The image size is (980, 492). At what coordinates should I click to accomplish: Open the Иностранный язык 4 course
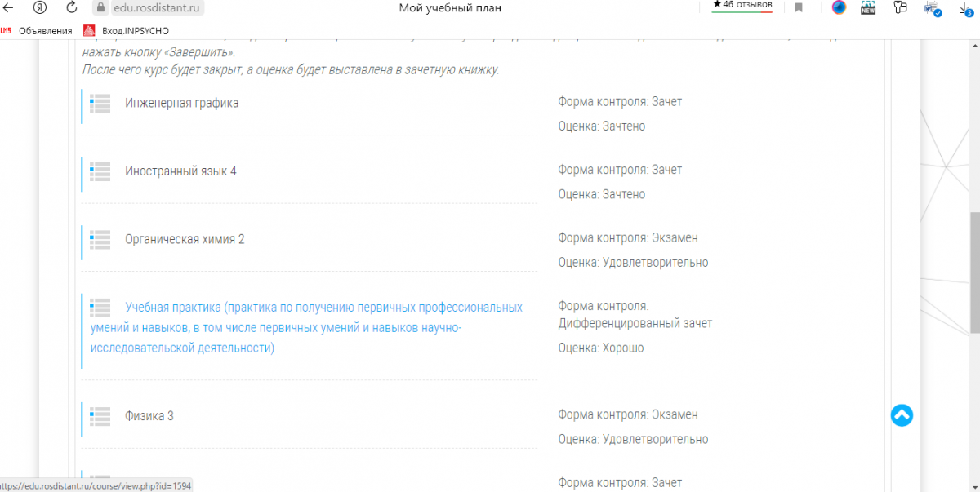pyautogui.click(x=180, y=171)
